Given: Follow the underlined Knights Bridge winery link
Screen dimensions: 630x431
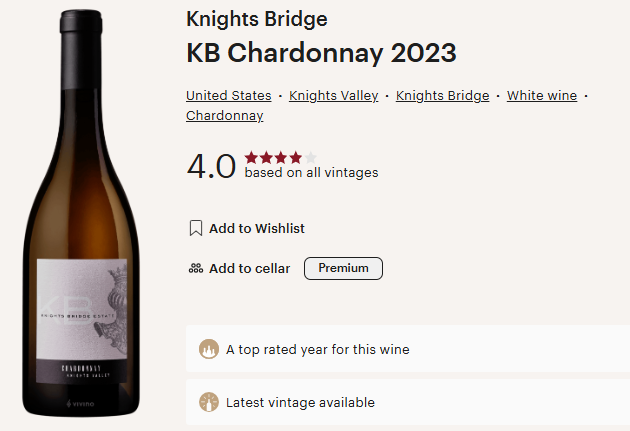Looking at the screenshot, I should pyautogui.click(x=442, y=96).
